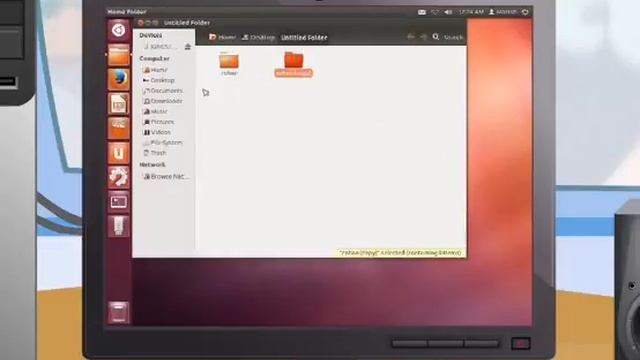Click the Untitled Folder breadcrumb
Screen dimensions: 640x360
point(304,38)
